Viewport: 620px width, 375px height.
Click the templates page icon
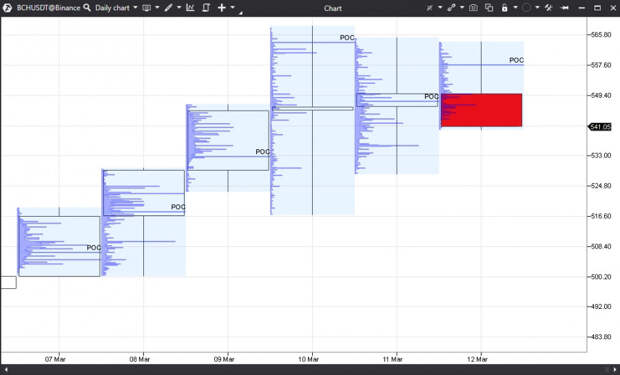coord(206,8)
